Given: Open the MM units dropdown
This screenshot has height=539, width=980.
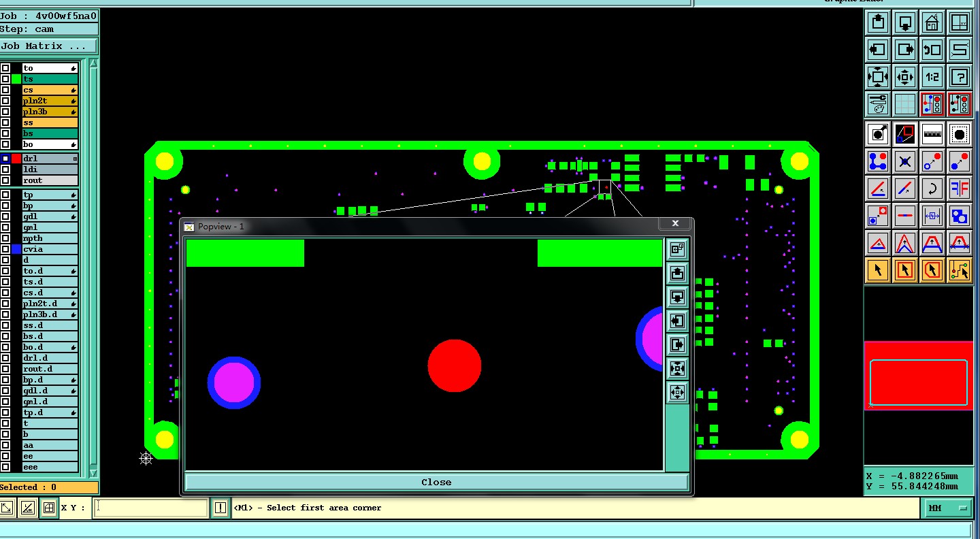Looking at the screenshot, I should pyautogui.click(x=947, y=508).
